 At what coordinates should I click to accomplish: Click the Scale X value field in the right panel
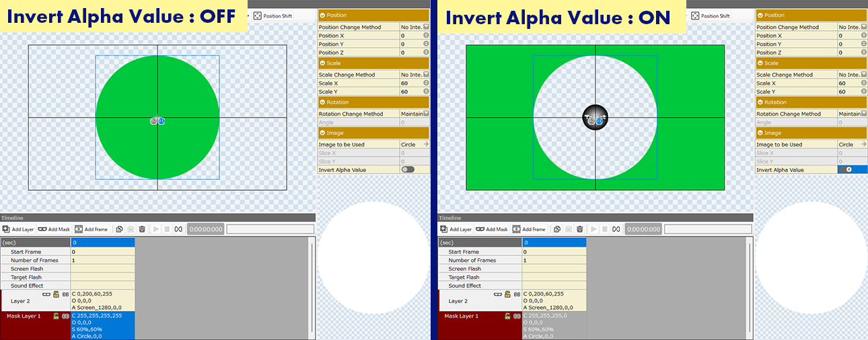pyautogui.click(x=847, y=83)
